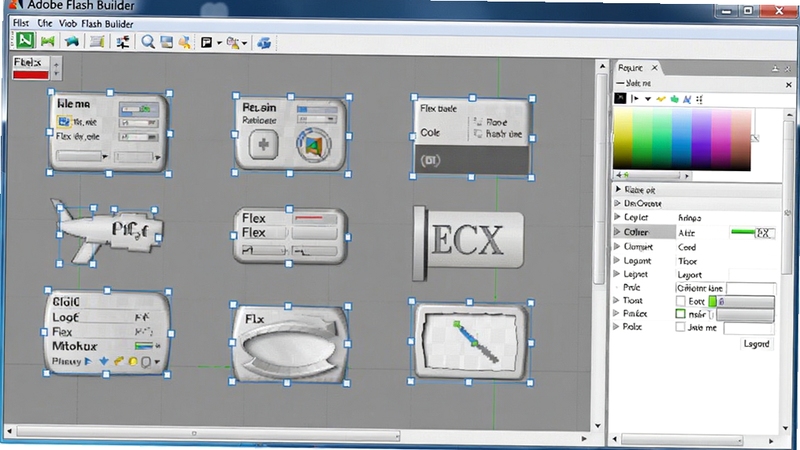Expand the Clomjirt property row
The width and height of the screenshot is (800, 450).
coord(617,246)
